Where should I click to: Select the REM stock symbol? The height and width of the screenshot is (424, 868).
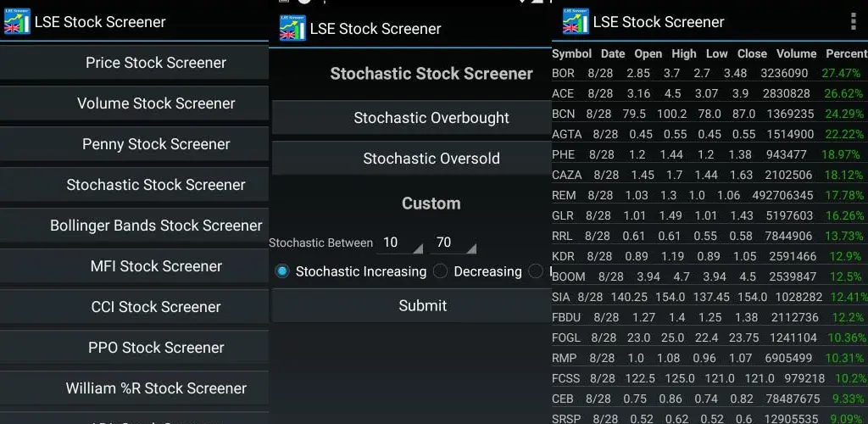coord(564,195)
